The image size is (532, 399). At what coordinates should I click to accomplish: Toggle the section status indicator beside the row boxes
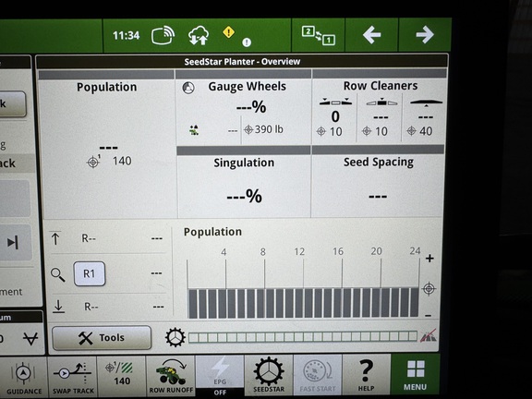(429, 336)
